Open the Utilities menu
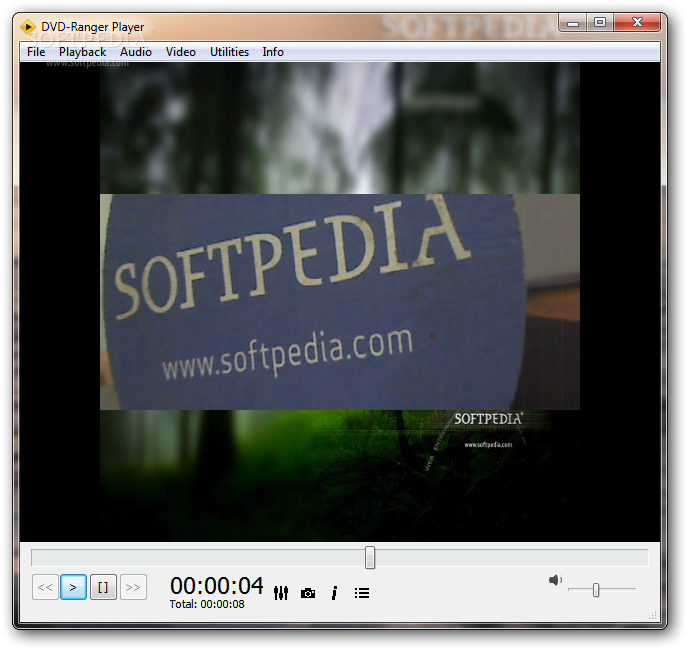This screenshot has width=688, height=650. coord(229,52)
